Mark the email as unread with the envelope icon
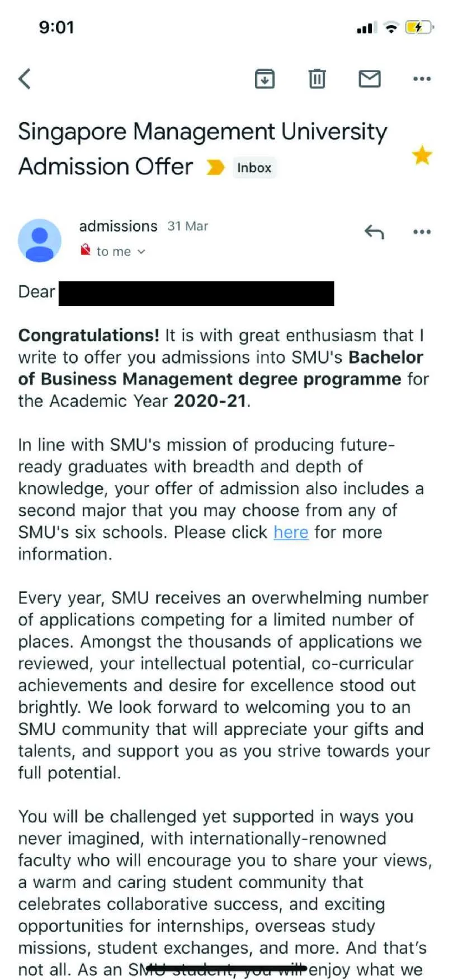 369,79
